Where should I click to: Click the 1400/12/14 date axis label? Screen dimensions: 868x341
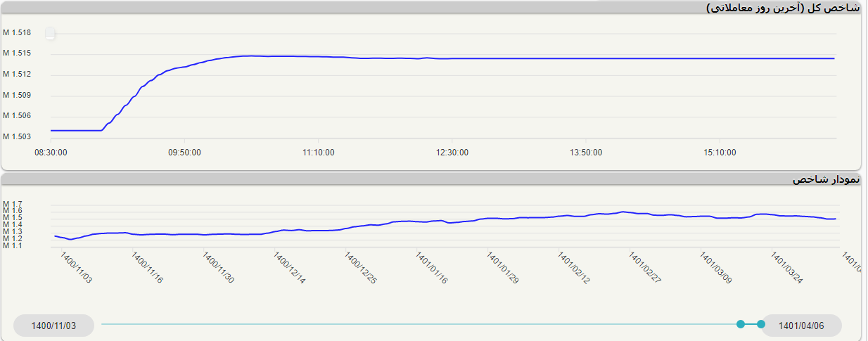coord(290,269)
